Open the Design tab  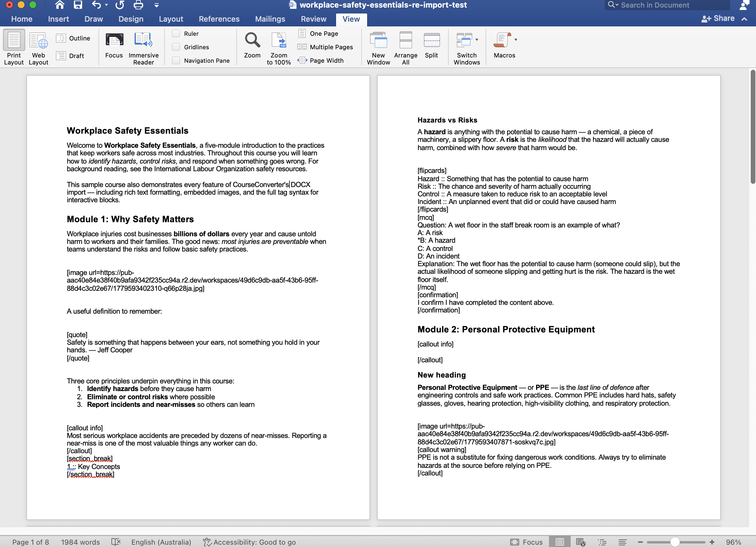[x=131, y=19]
